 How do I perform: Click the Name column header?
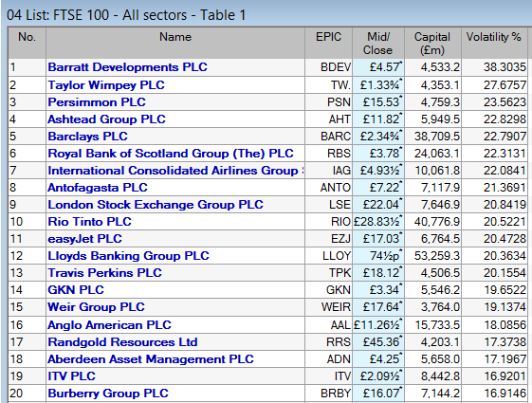click(175, 43)
